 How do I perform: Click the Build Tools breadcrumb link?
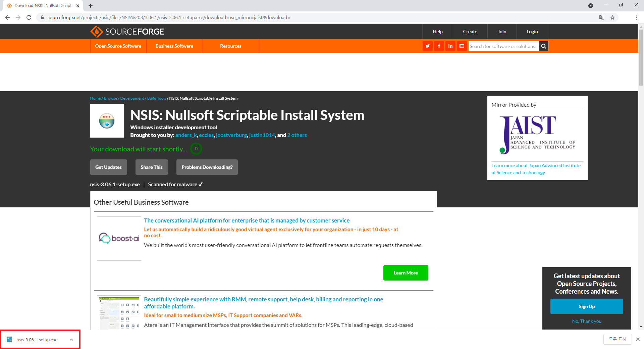(x=157, y=98)
